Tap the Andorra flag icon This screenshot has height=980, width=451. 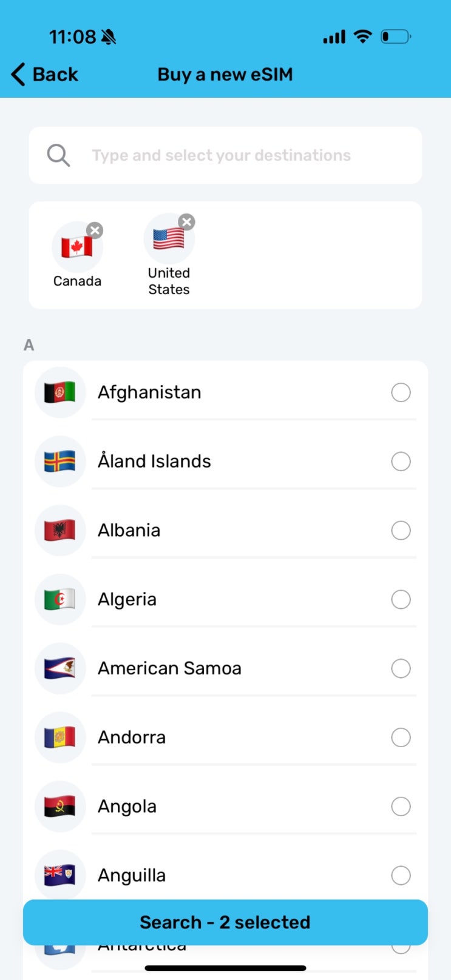pos(60,737)
